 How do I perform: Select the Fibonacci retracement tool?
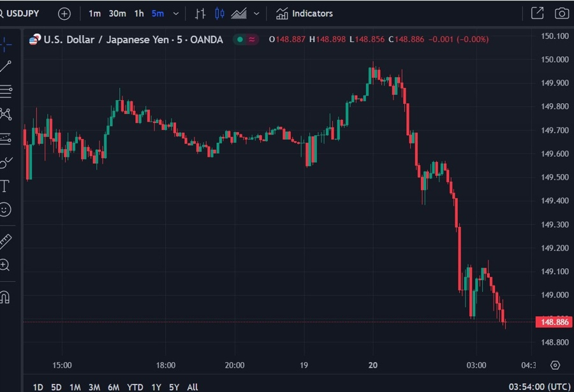click(6, 91)
